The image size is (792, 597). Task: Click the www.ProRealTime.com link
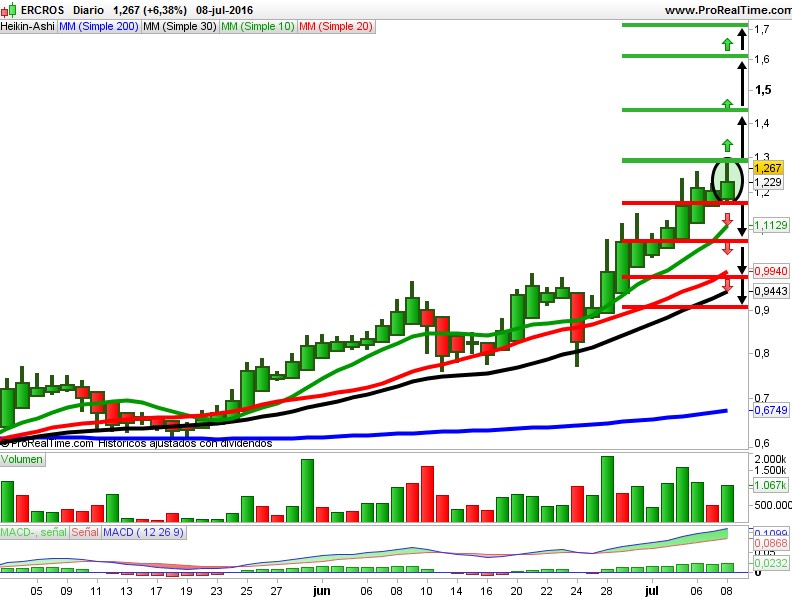coord(728,10)
